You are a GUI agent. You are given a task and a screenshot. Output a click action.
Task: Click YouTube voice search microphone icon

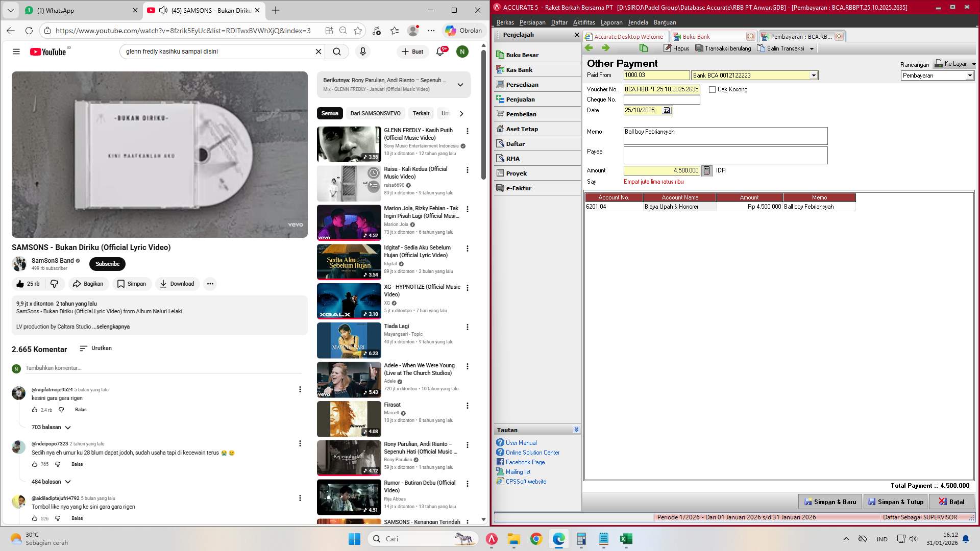[x=362, y=52]
